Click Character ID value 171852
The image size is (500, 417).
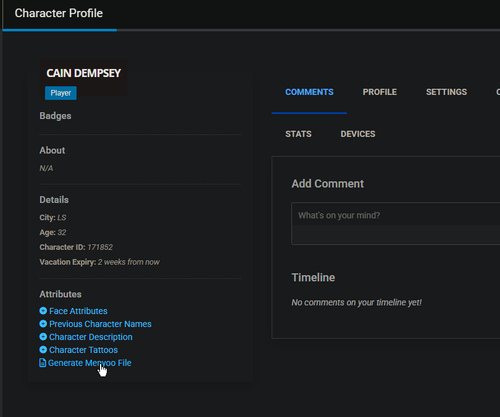(x=100, y=247)
